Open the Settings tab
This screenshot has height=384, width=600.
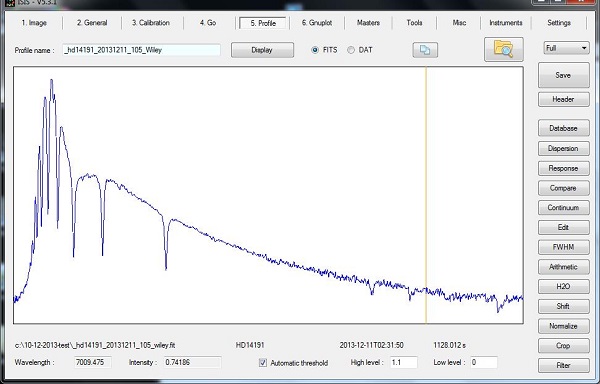point(559,23)
